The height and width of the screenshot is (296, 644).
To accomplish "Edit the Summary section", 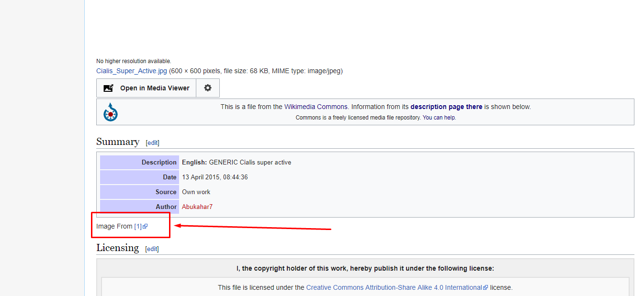I will click(x=152, y=143).
